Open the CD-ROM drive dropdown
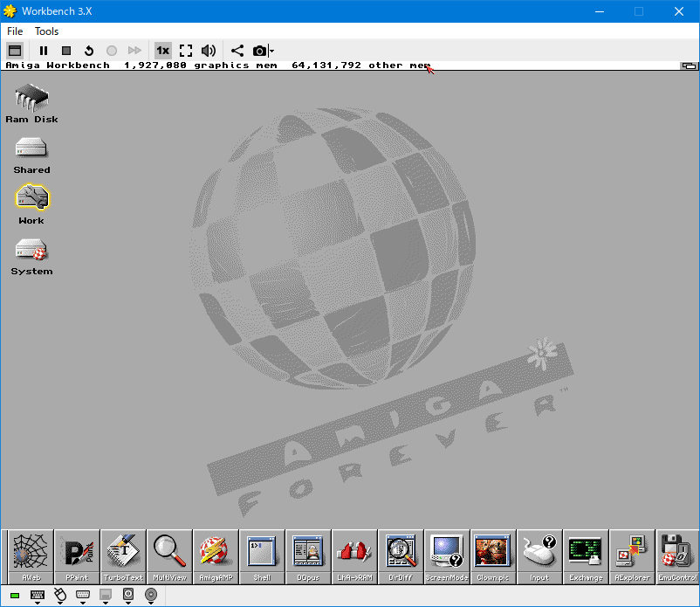This screenshot has height=607, width=700. coord(151,596)
